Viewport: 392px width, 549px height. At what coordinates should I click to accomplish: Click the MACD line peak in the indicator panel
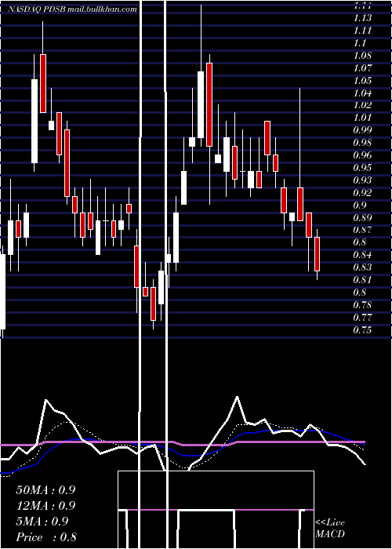coord(238,397)
